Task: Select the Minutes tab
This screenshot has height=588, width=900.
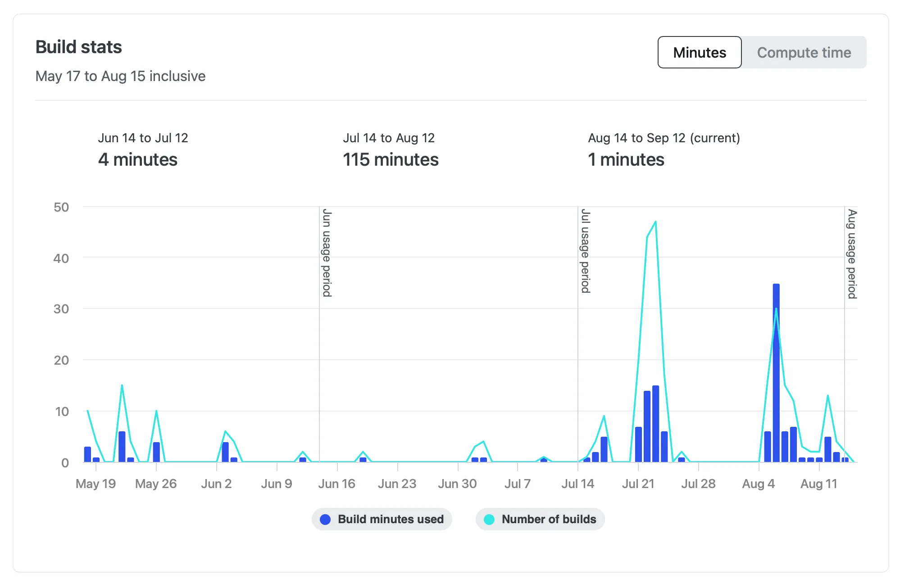Action: coord(699,52)
